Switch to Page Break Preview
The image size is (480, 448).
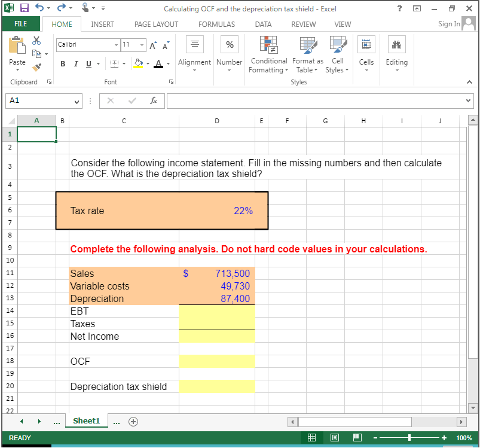tap(357, 438)
